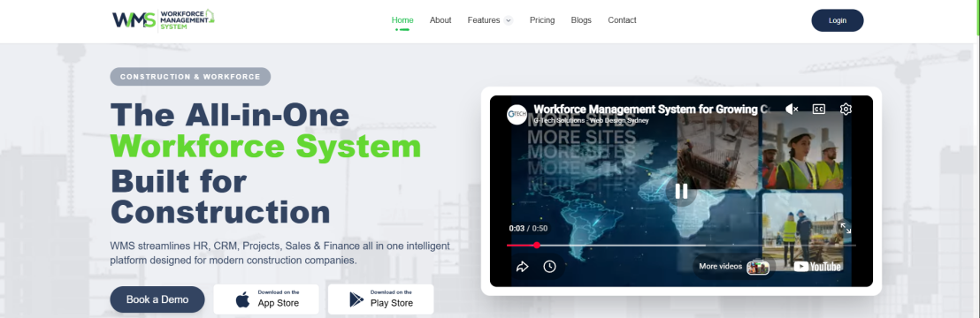Open the Contact page
Screen dimensions: 980x318
pyautogui.click(x=622, y=20)
